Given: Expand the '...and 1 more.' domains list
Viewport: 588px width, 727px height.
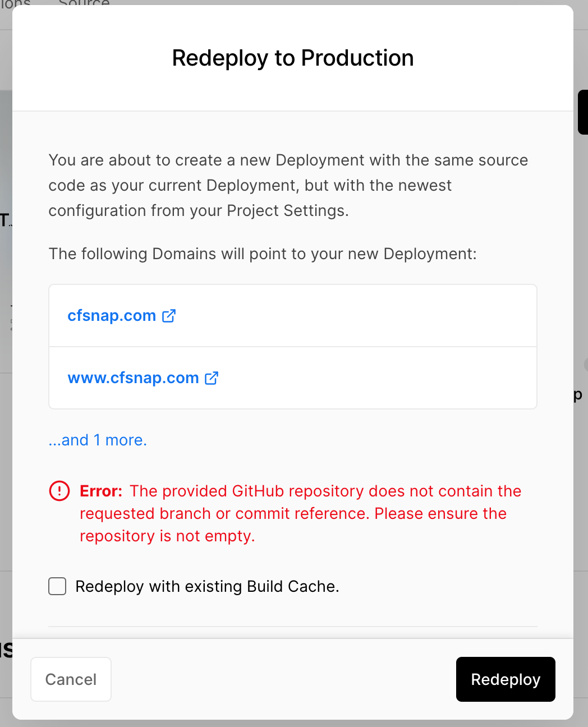Looking at the screenshot, I should 97,440.
